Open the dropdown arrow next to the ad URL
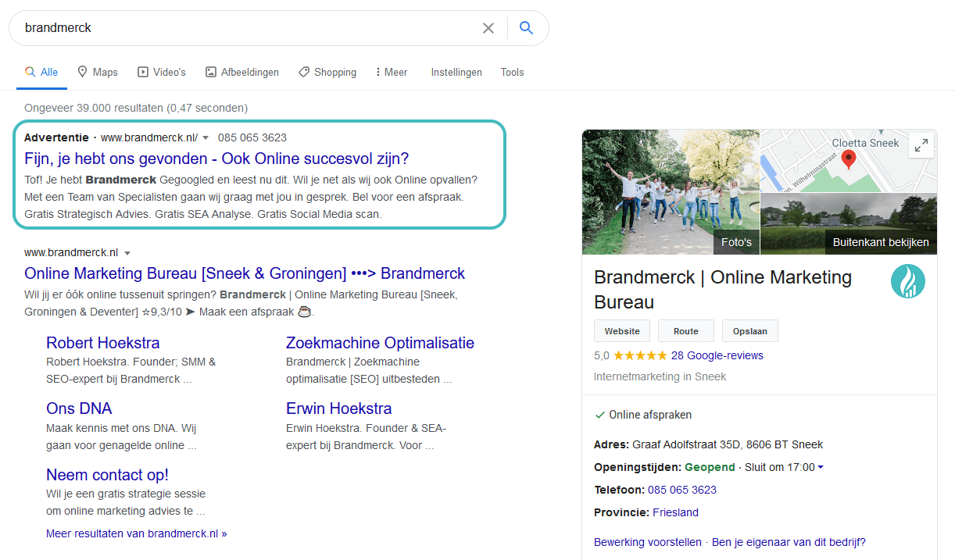This screenshot has height=560, width=955. (x=205, y=137)
